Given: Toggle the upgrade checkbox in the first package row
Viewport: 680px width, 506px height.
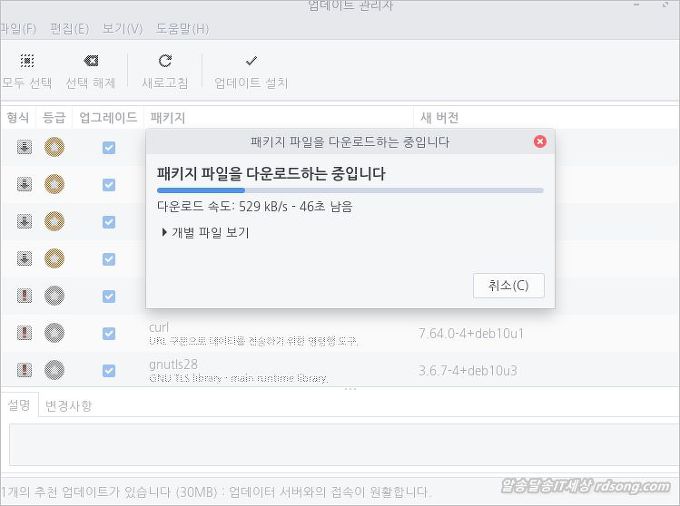Looking at the screenshot, I should (109, 148).
